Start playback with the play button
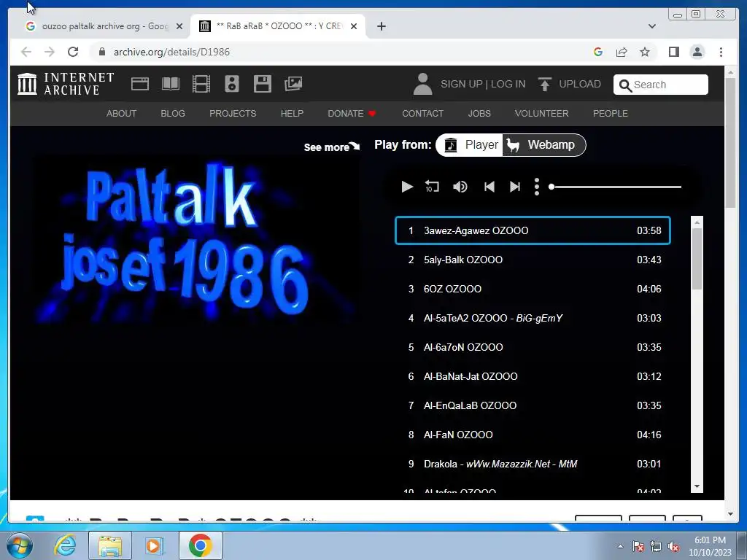The image size is (747, 560). [407, 187]
